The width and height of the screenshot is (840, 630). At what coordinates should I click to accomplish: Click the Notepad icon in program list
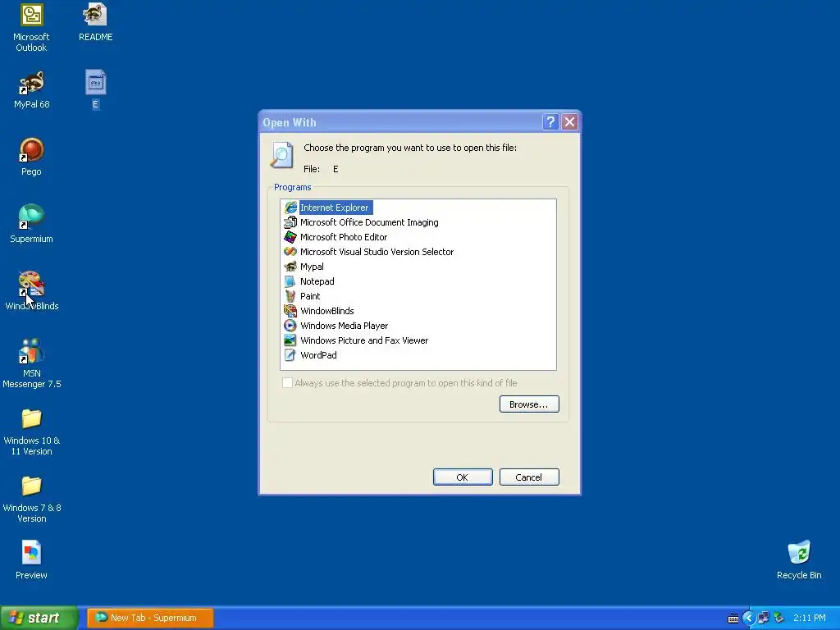click(290, 281)
